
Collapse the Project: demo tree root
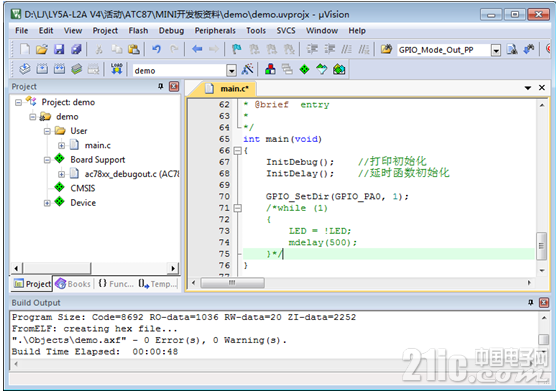(x=18, y=102)
